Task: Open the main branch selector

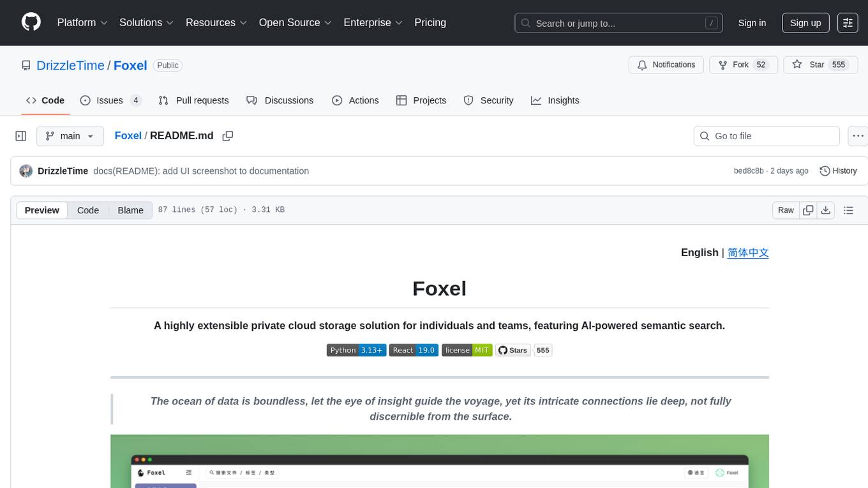Action: coord(70,136)
